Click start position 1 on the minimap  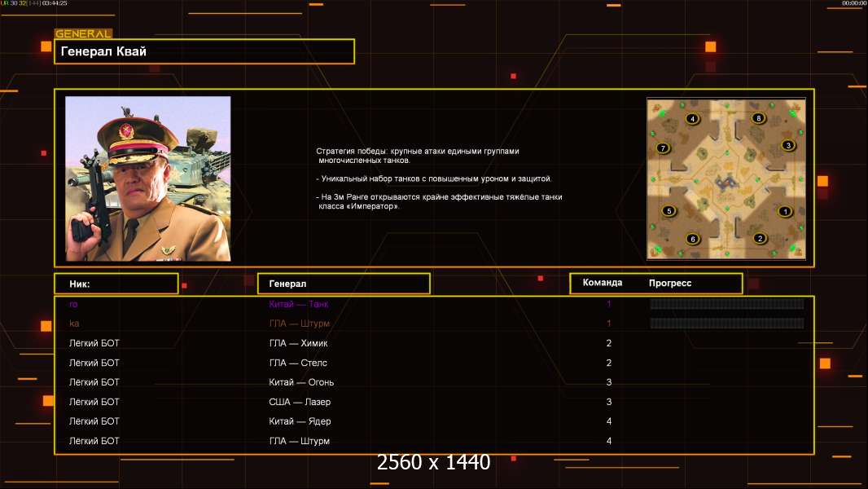tap(785, 212)
